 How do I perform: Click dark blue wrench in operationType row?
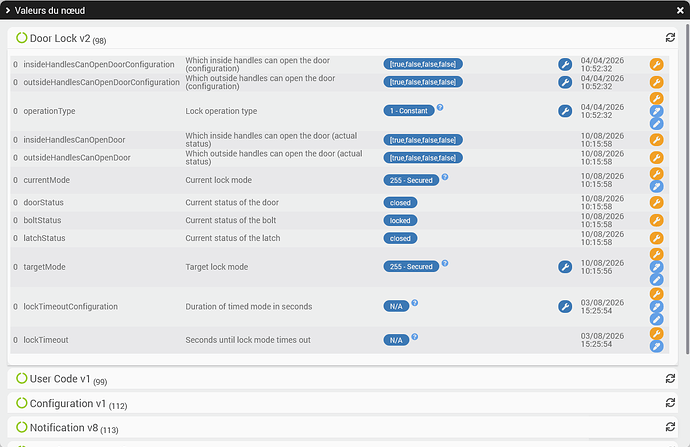pyautogui.click(x=565, y=111)
